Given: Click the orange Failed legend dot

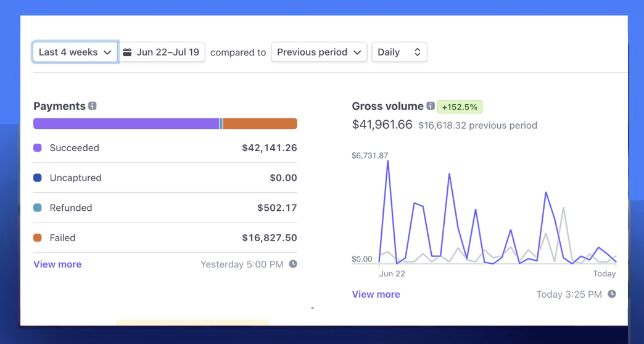Looking at the screenshot, I should tap(38, 238).
